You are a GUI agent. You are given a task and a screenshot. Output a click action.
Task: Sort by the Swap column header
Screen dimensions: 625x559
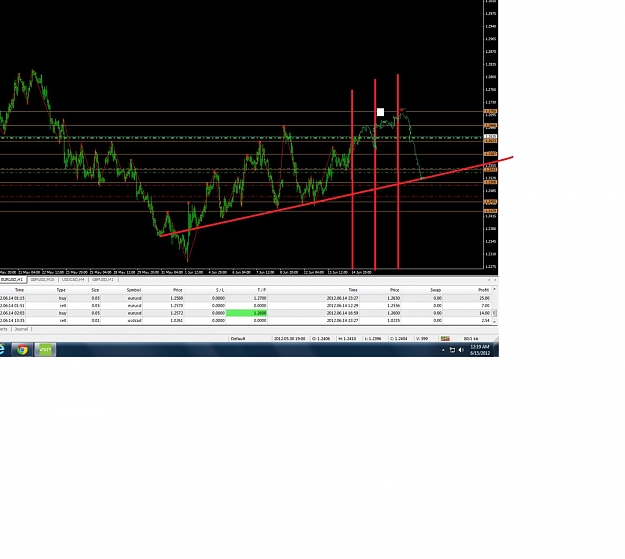(435, 290)
